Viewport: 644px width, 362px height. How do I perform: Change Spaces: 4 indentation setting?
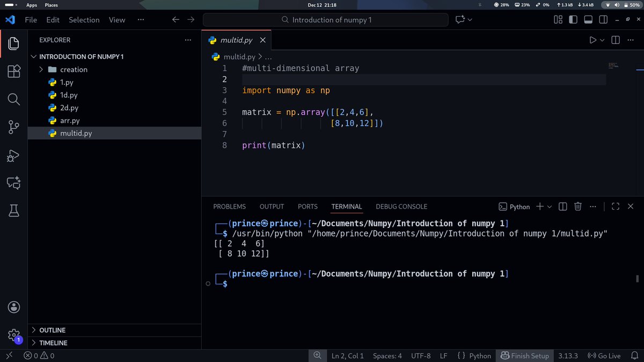[x=387, y=356]
